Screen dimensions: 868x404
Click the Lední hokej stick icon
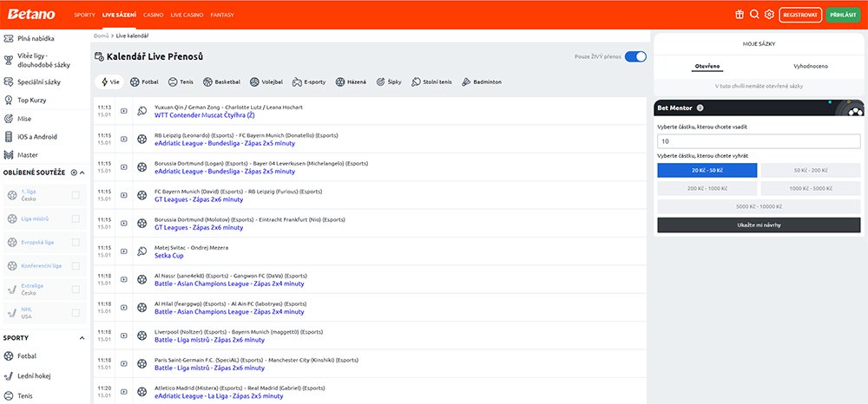pos(9,375)
